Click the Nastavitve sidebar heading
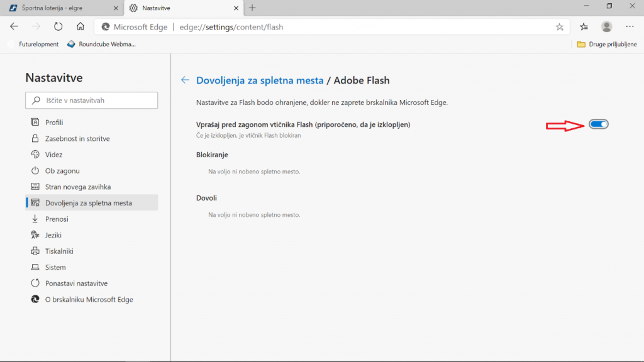Viewport: 644px width, 362px height. tap(54, 77)
